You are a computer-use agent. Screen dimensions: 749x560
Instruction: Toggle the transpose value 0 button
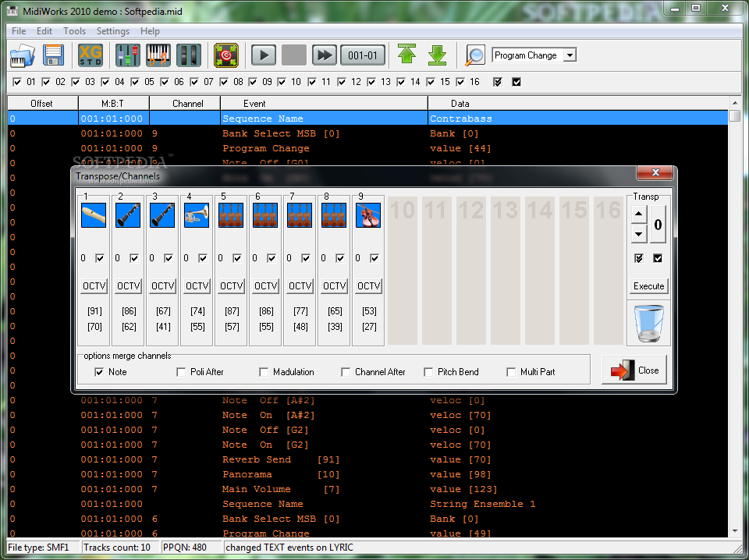tap(658, 225)
